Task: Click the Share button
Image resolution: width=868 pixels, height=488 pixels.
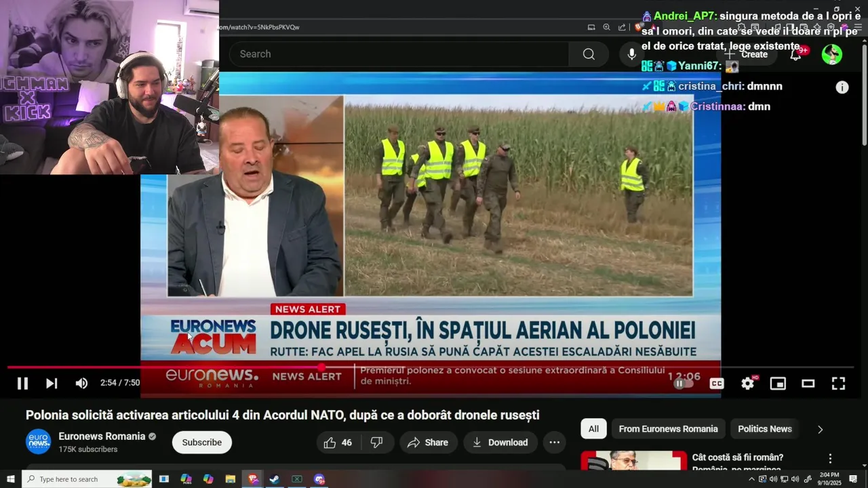Action: click(x=427, y=443)
